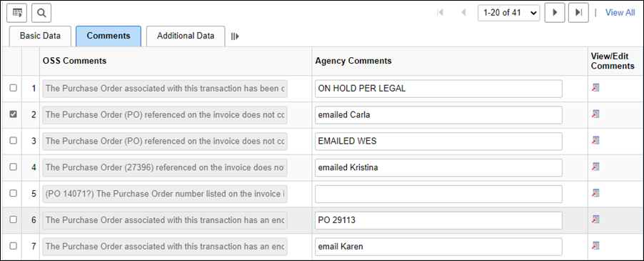Expand all columns icon beside tabs

(x=235, y=36)
